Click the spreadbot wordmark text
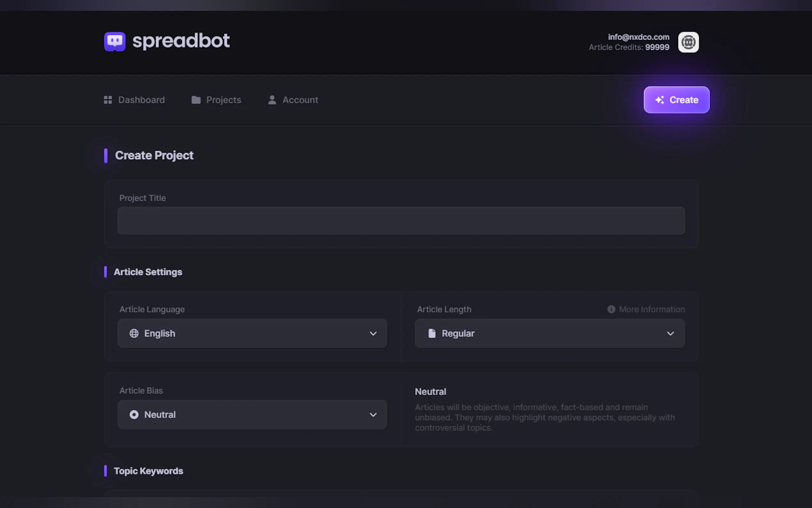This screenshot has height=508, width=812. pos(181,41)
